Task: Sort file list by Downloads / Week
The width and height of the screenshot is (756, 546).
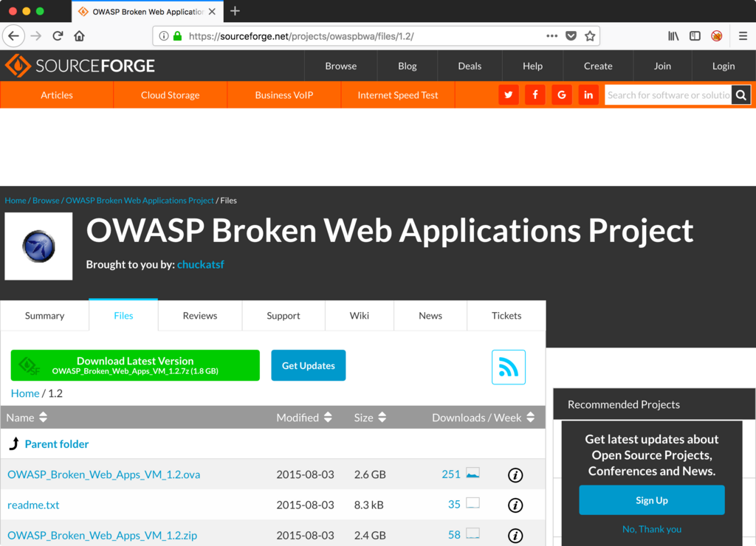Action: tap(484, 418)
